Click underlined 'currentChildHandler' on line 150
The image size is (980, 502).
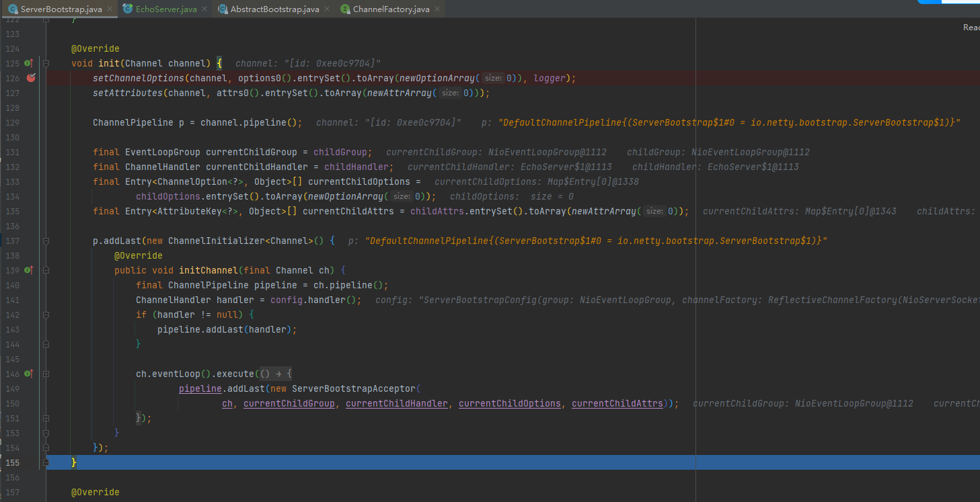point(397,403)
